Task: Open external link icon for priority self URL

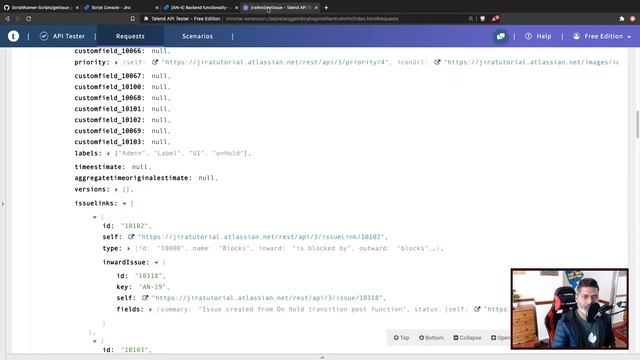Action: pos(155,62)
